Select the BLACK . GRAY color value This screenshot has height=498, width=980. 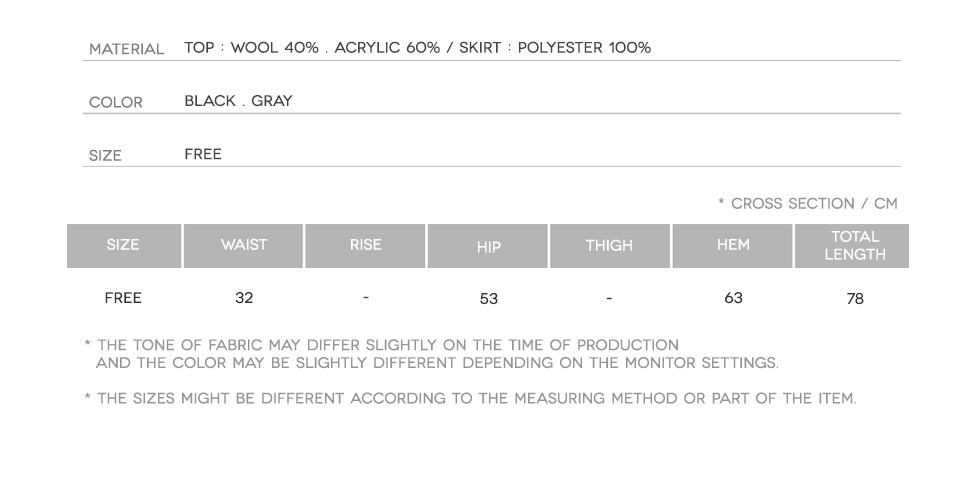coord(238,101)
